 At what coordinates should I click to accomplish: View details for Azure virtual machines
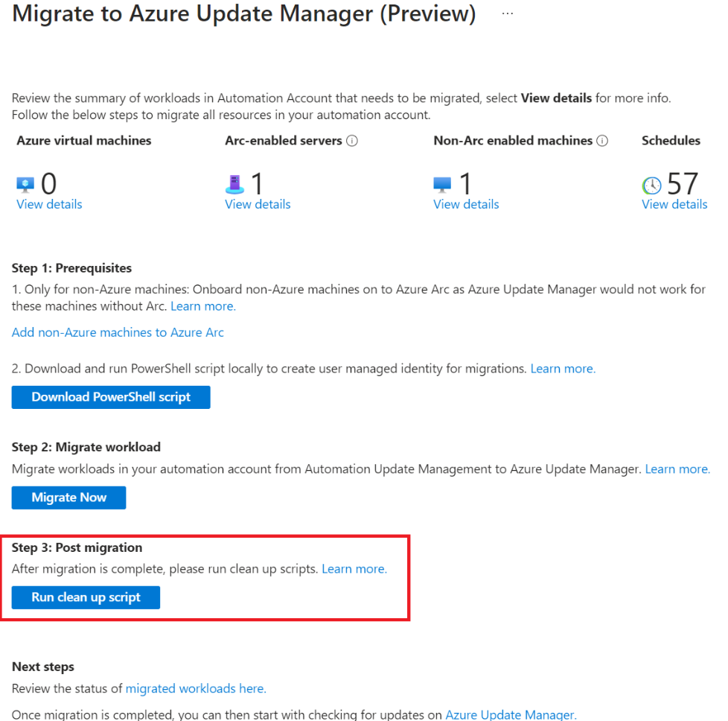[49, 204]
